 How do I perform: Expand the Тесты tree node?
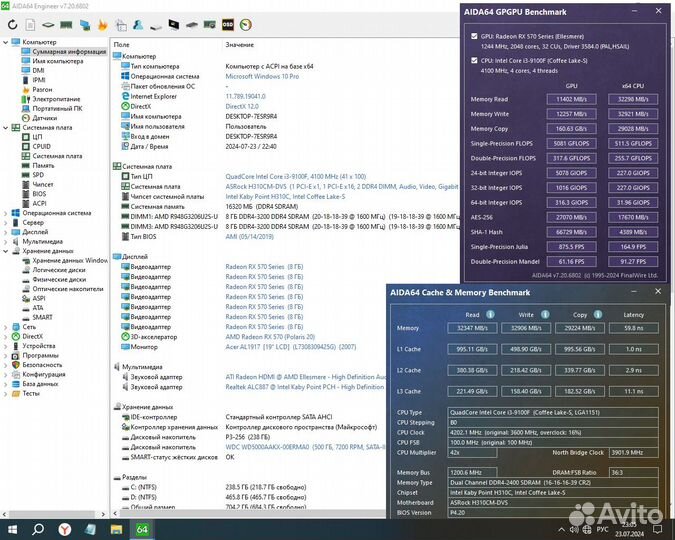click(5, 393)
